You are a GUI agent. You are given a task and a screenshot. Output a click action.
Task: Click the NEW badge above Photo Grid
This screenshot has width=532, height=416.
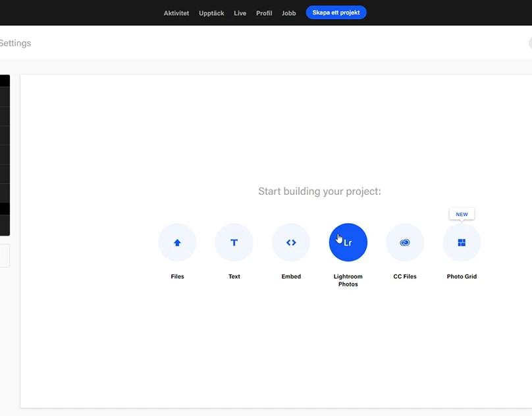tap(462, 214)
